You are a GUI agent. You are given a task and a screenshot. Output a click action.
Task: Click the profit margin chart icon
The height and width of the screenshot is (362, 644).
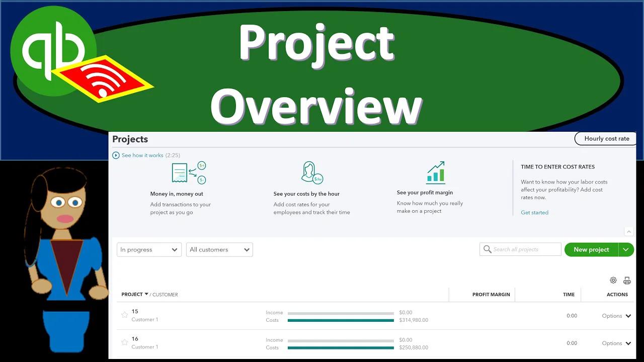[435, 172]
